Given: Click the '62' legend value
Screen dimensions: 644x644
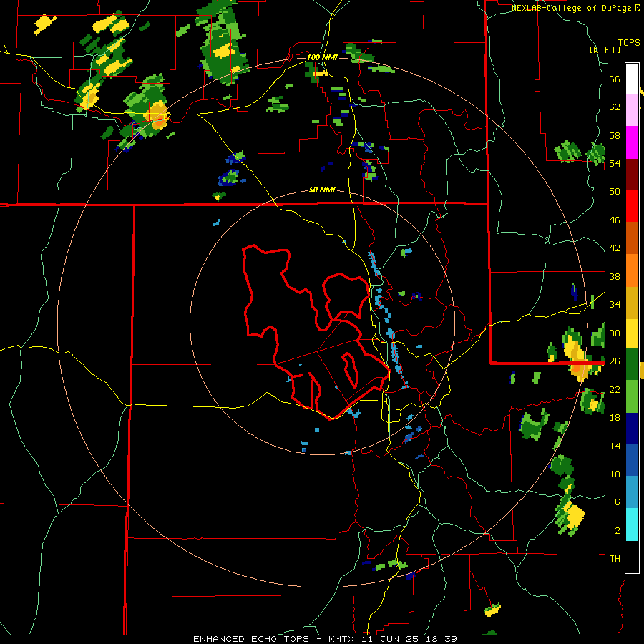Looking at the screenshot, I should (x=615, y=107).
